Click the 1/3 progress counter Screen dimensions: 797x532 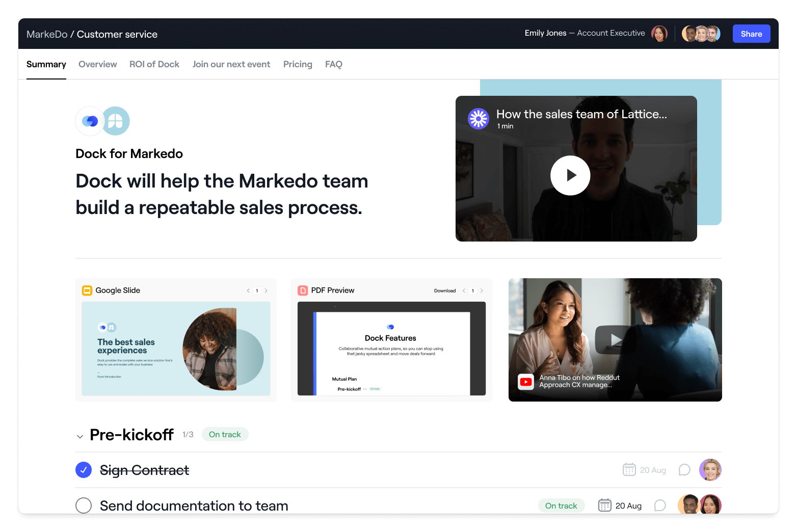[x=188, y=435]
